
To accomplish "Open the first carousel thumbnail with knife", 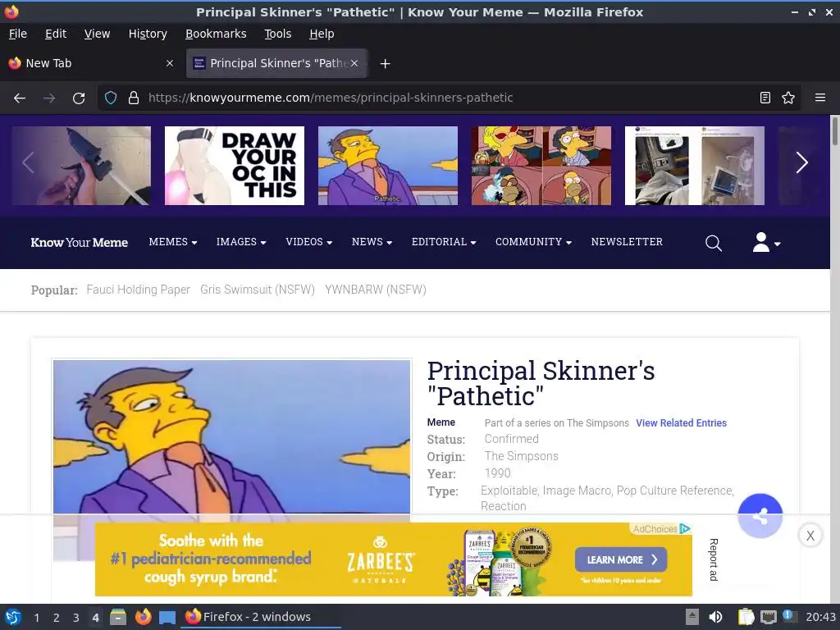I will [x=81, y=166].
